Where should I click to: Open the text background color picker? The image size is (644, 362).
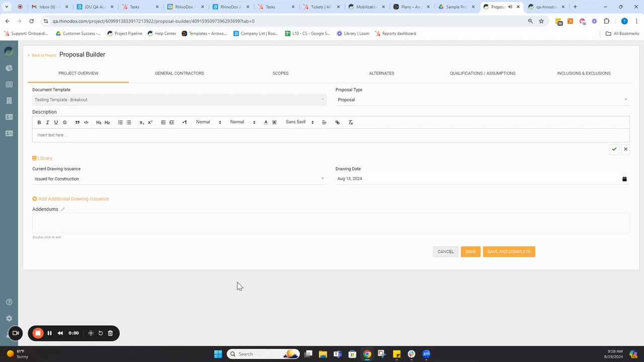pos(274,122)
